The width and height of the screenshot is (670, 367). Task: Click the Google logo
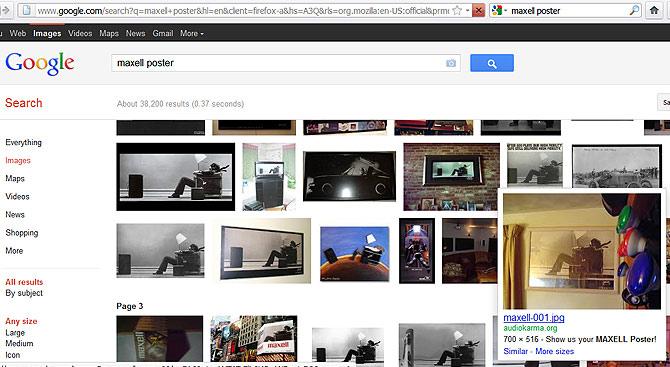tap(40, 63)
